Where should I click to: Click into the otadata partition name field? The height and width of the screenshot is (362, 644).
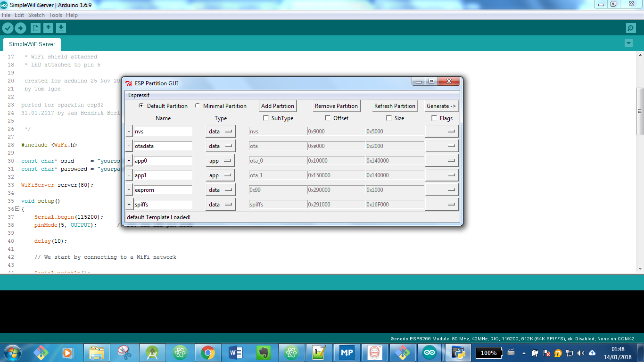point(163,146)
